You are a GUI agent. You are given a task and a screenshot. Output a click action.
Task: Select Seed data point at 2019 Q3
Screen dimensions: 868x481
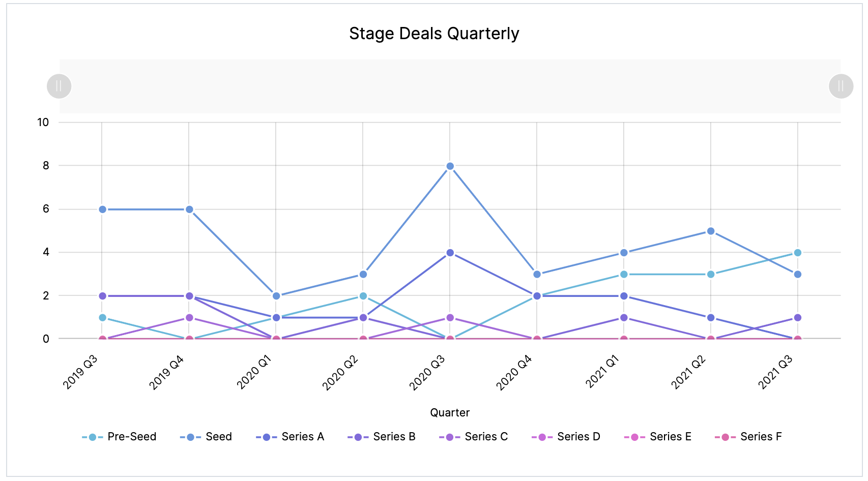point(102,209)
